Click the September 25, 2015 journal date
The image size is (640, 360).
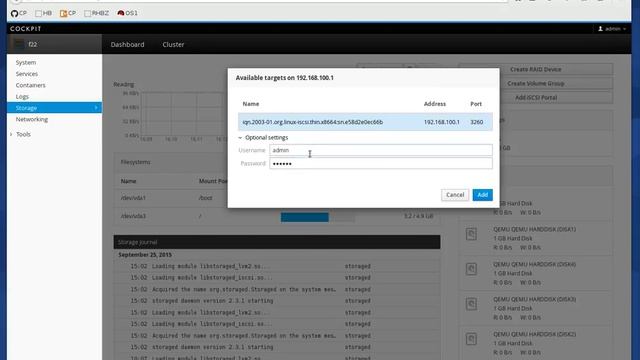coord(145,255)
